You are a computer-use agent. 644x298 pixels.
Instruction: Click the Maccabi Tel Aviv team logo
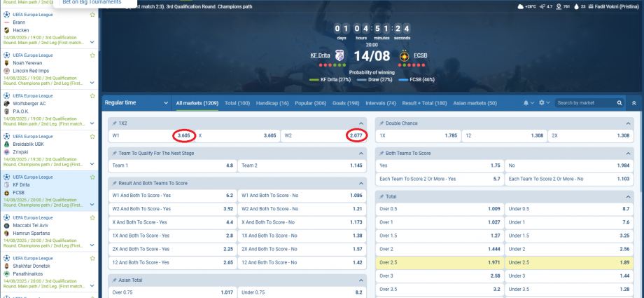click(x=6, y=226)
